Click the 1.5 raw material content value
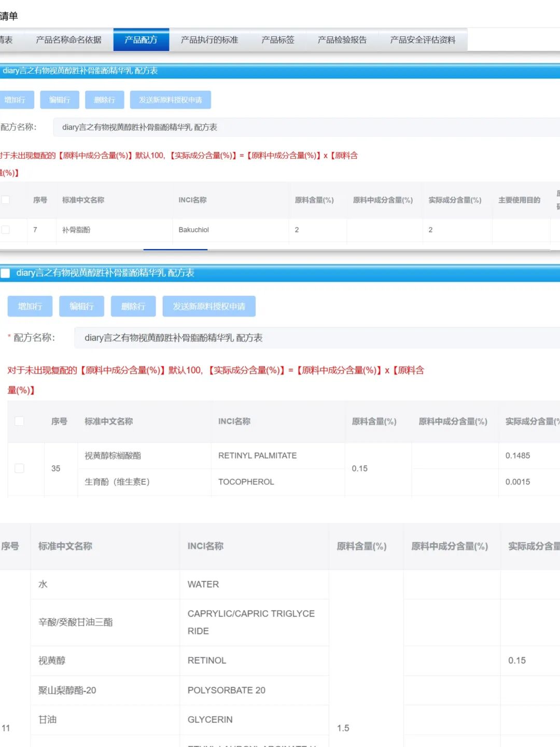 click(x=343, y=728)
